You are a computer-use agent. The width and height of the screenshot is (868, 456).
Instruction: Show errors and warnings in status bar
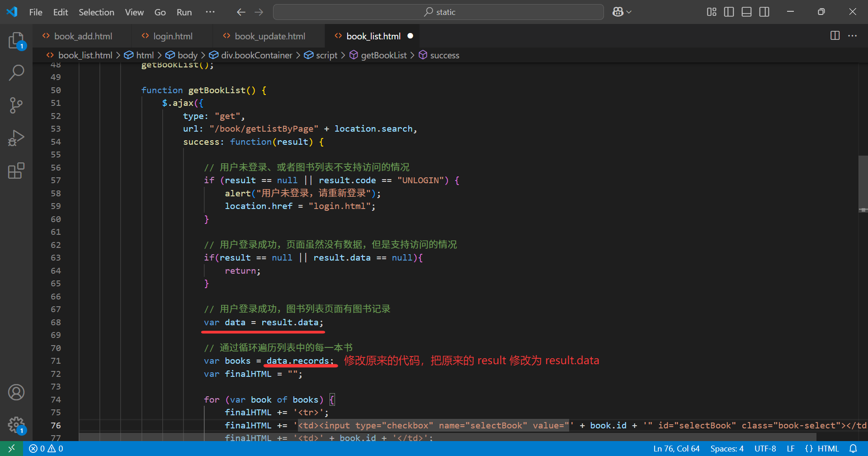pyautogui.click(x=46, y=448)
